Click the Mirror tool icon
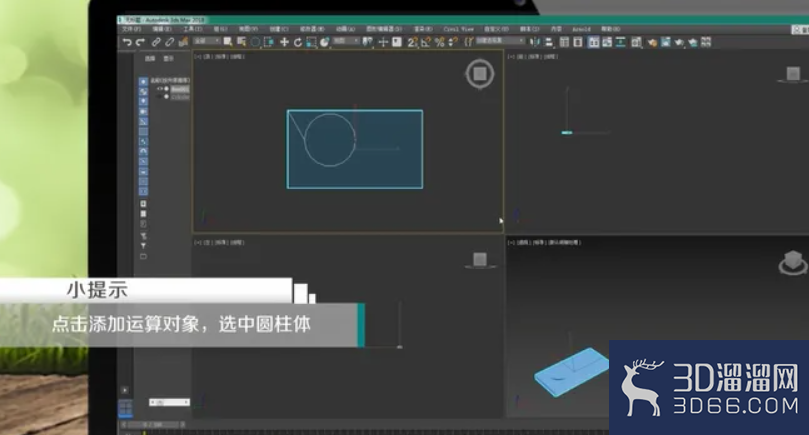Viewport: 809px width, 435px height. (535, 42)
